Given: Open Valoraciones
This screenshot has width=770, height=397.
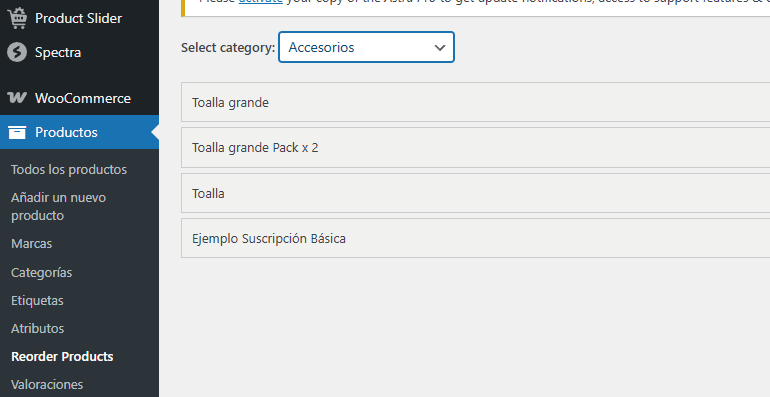Looking at the screenshot, I should 47,384.
